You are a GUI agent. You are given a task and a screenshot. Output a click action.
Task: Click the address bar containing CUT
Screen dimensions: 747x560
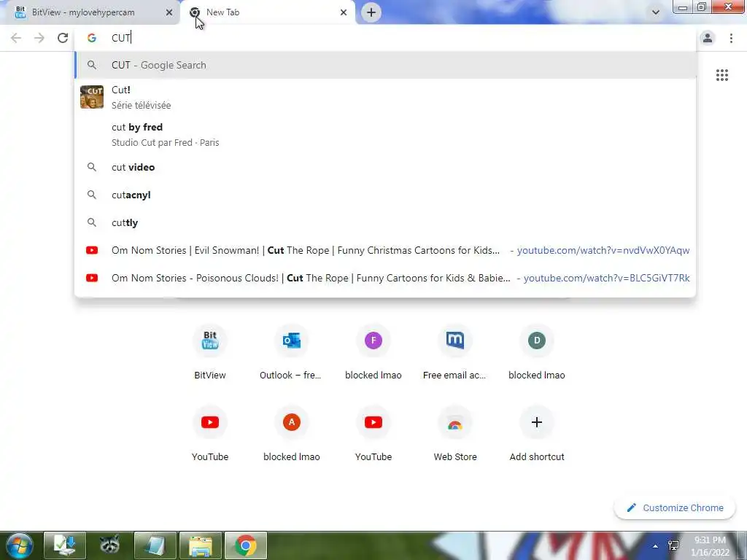pyautogui.click(x=386, y=38)
